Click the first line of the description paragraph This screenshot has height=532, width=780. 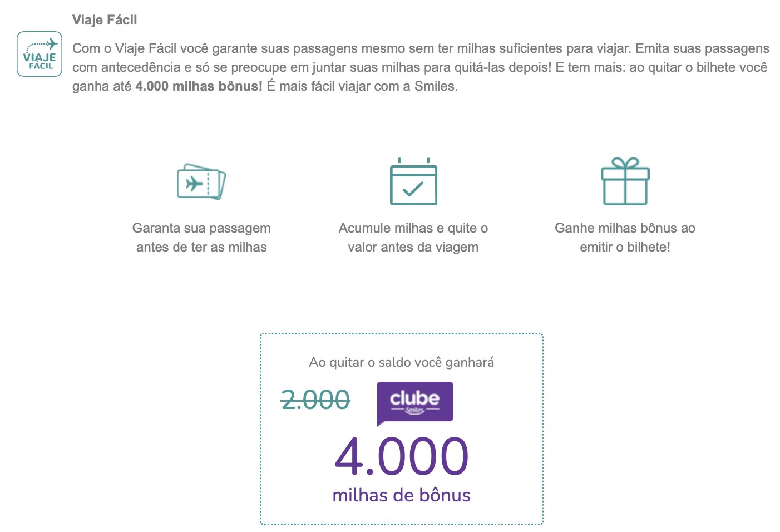coord(421,48)
